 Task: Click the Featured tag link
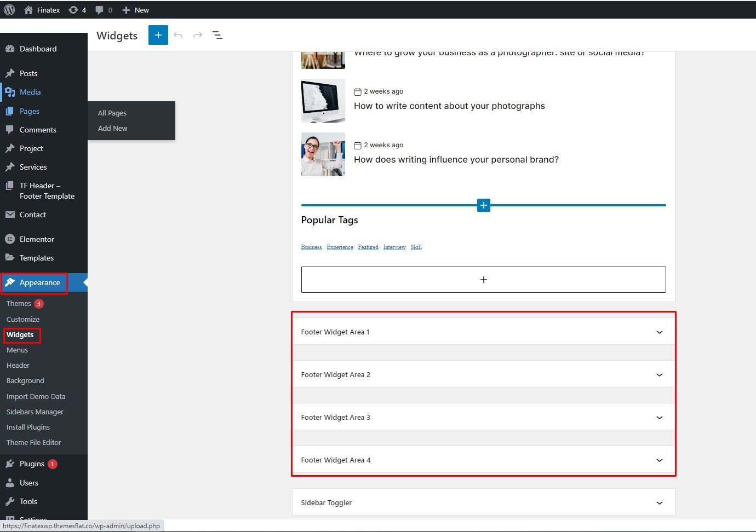click(x=368, y=247)
